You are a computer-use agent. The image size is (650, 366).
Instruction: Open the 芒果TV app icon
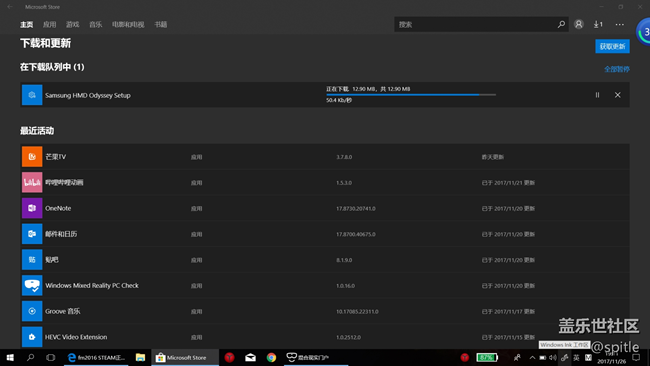click(x=32, y=157)
